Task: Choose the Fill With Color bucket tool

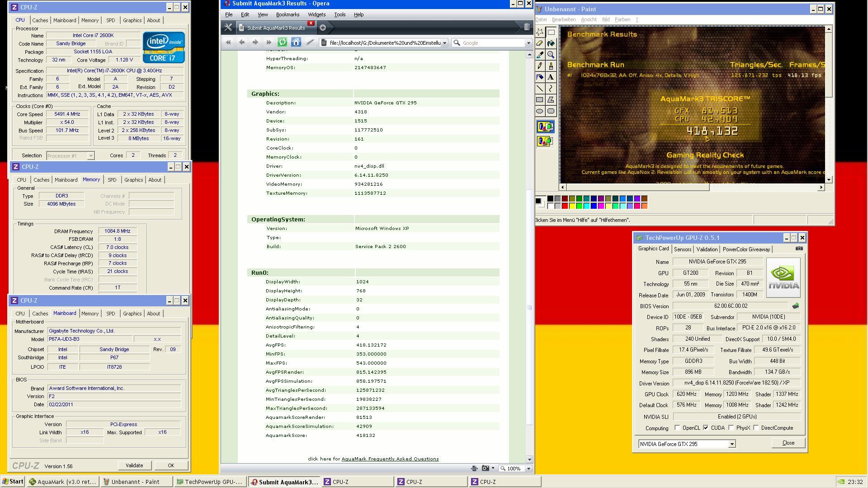Action: point(551,43)
